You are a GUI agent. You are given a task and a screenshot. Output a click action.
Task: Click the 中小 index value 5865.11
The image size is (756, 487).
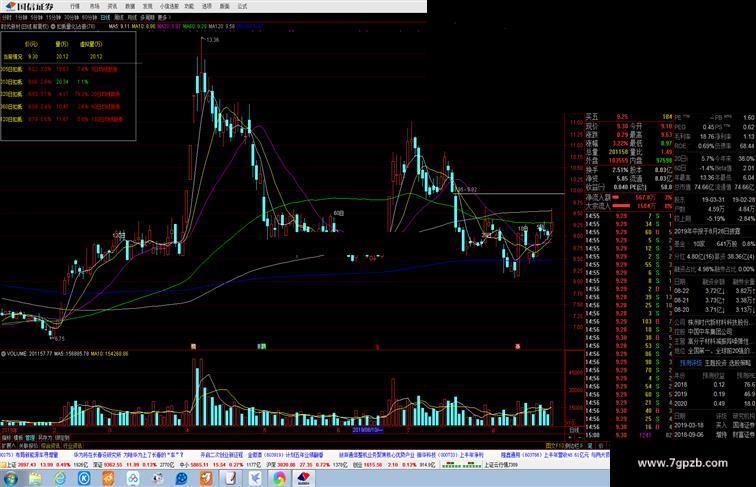[200, 464]
